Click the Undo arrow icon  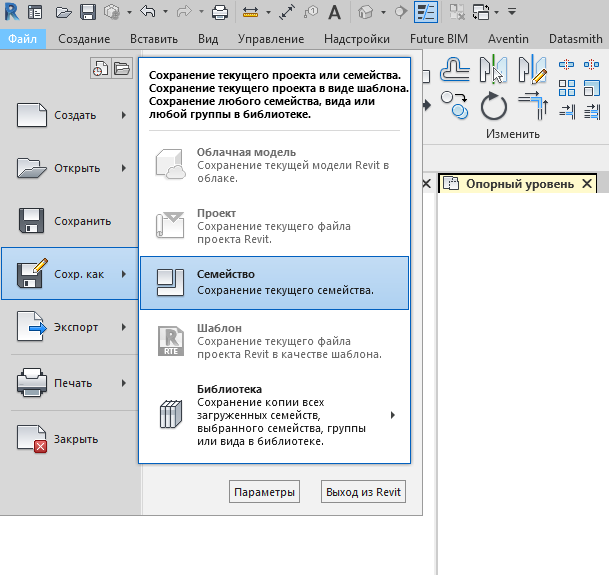point(148,12)
